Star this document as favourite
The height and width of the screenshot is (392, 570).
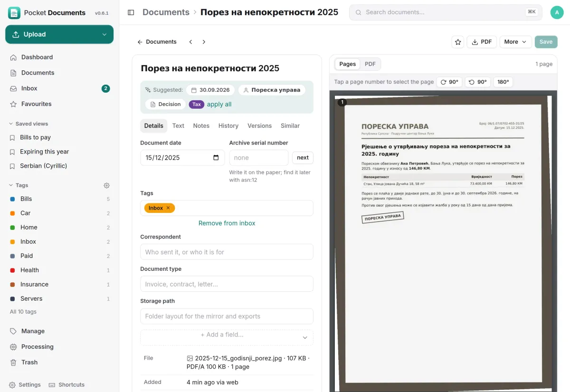(x=458, y=42)
